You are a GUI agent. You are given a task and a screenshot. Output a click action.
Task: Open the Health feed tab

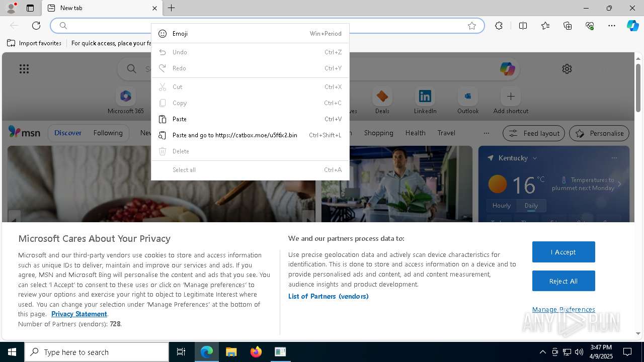(415, 133)
